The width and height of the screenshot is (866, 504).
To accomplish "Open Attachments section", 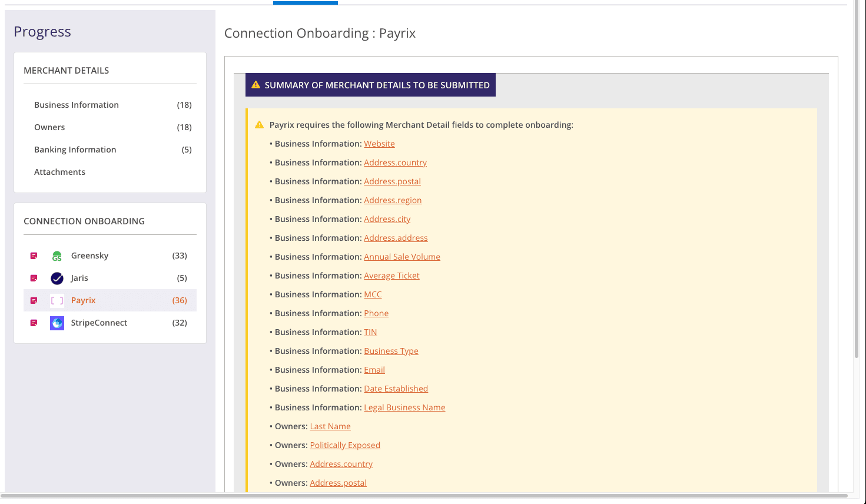I will pyautogui.click(x=59, y=172).
